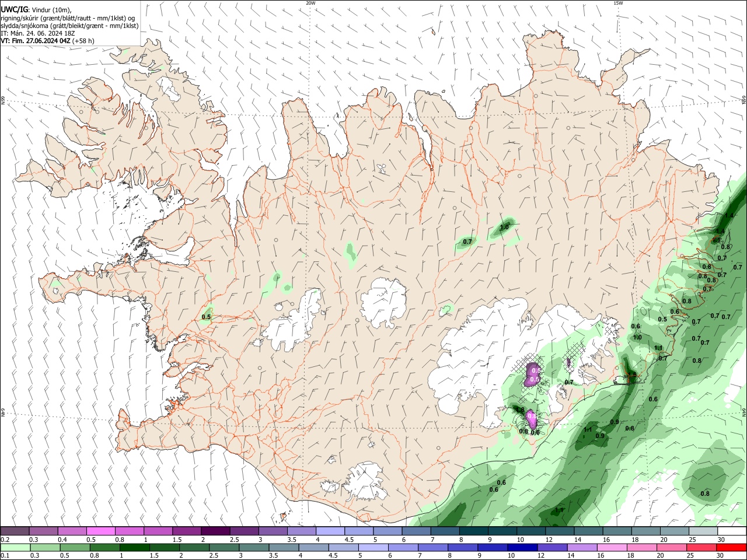Choose the bright red 30 rain legend swatch

732,548
